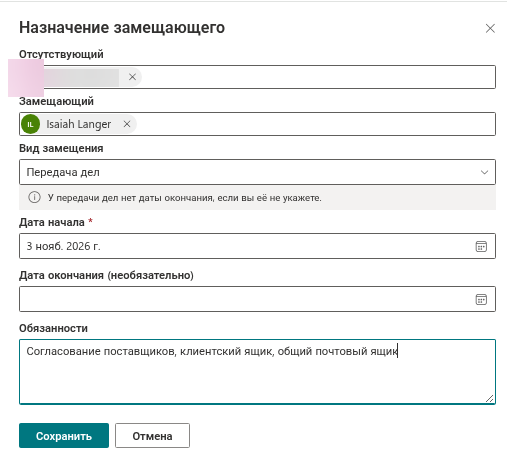Click the Дата окончания (необязательно) label
This screenshot has height=469, width=507.
pos(106,275)
